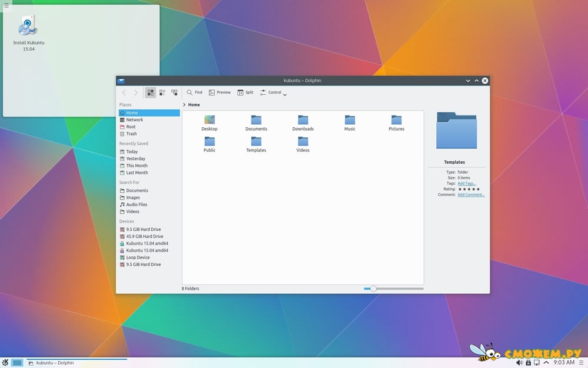The width and height of the screenshot is (588, 368).
Task: Expand the breadcrumb arrow before Home
Action: 184,105
